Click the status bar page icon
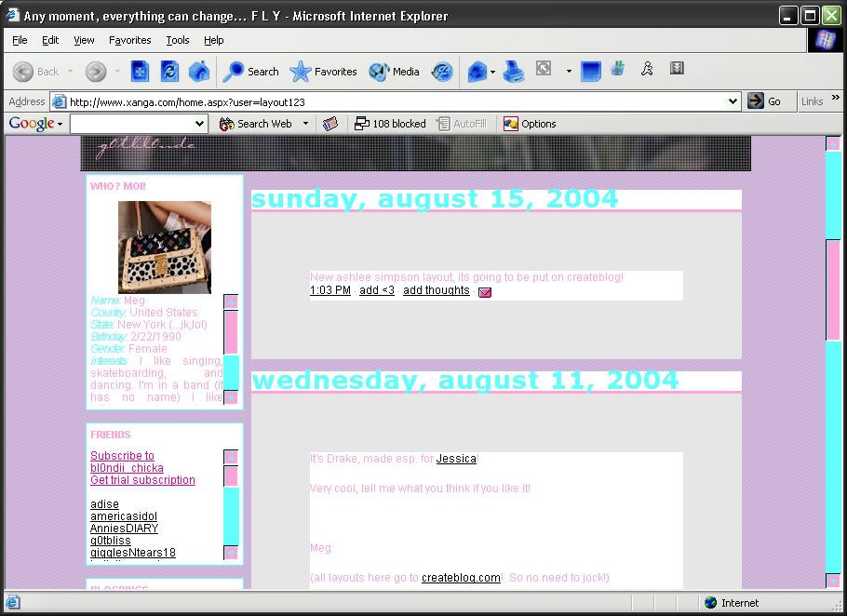 [13, 602]
